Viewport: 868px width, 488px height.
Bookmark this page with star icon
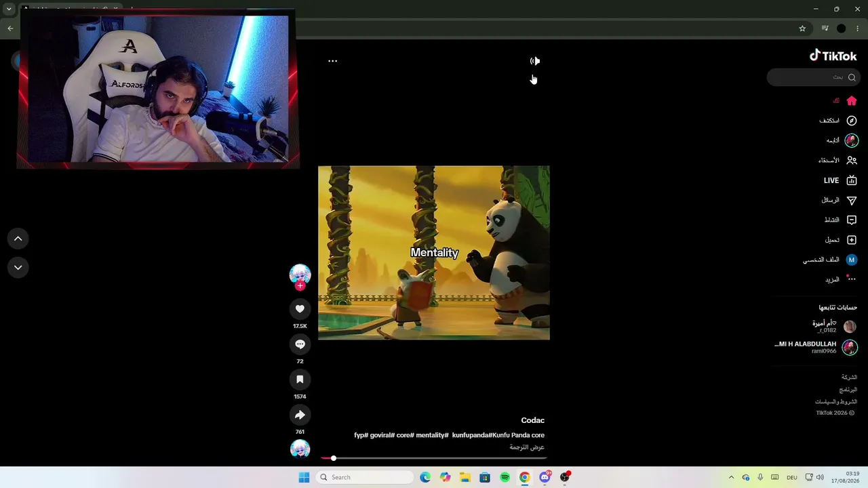click(x=802, y=28)
